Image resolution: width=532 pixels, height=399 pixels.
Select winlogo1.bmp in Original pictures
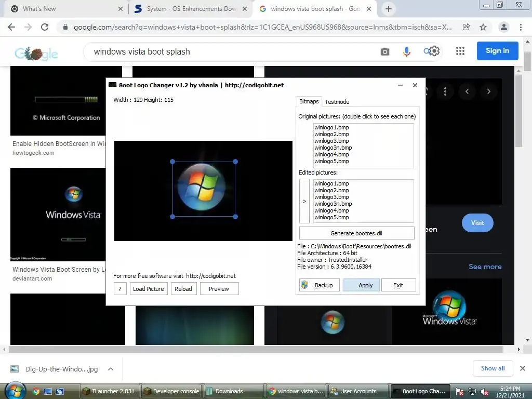(x=331, y=127)
